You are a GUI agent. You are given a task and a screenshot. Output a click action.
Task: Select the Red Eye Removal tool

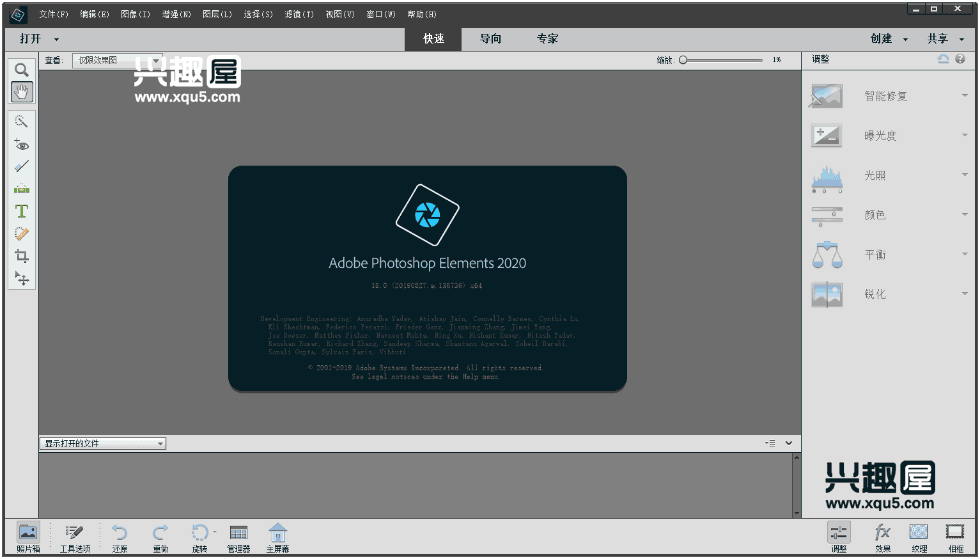[x=22, y=144]
